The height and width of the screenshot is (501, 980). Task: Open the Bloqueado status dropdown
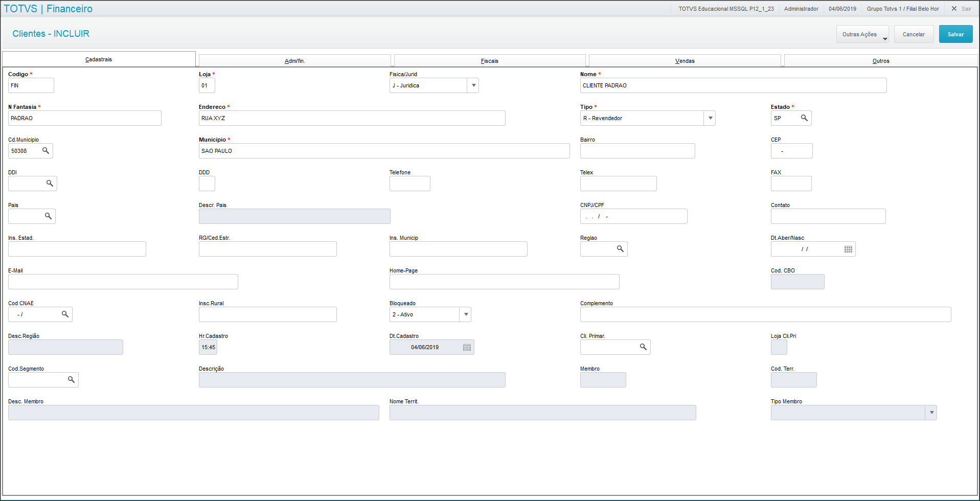coord(465,314)
